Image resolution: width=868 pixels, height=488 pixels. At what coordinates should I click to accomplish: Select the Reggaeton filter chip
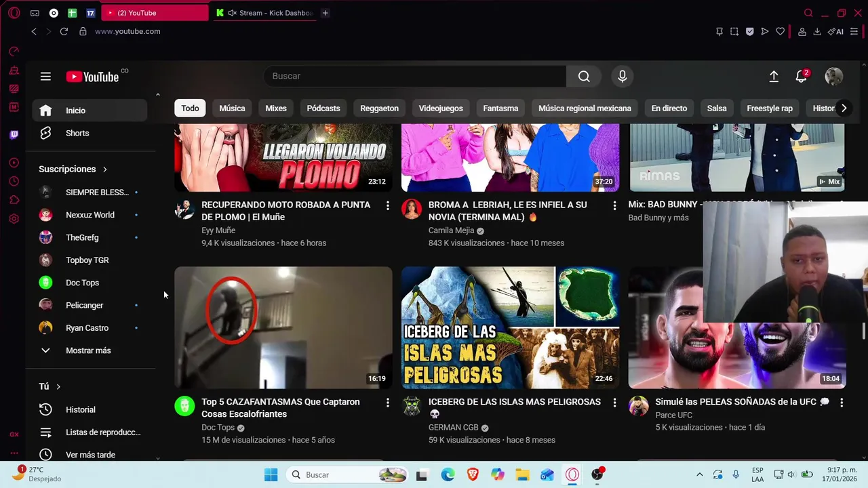point(379,108)
